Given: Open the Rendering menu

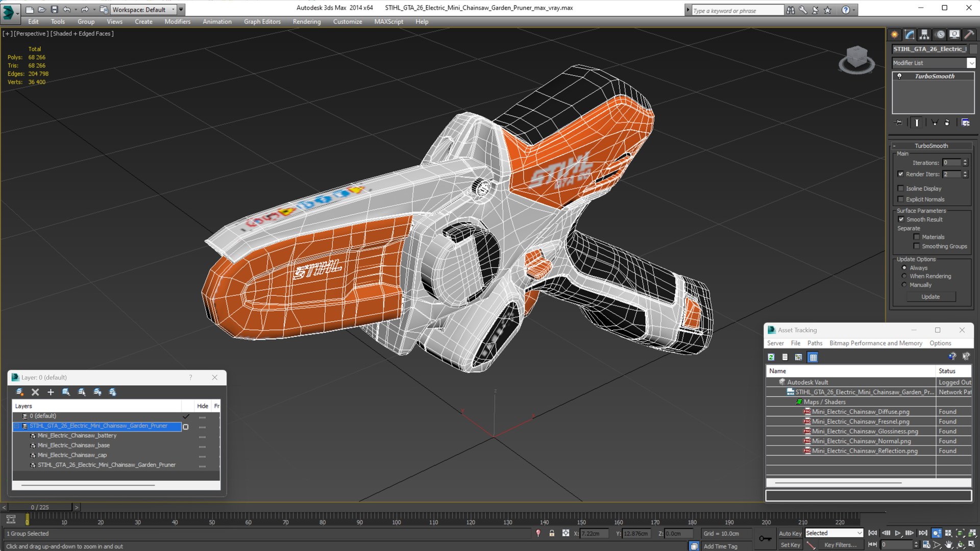Looking at the screenshot, I should [x=307, y=21].
